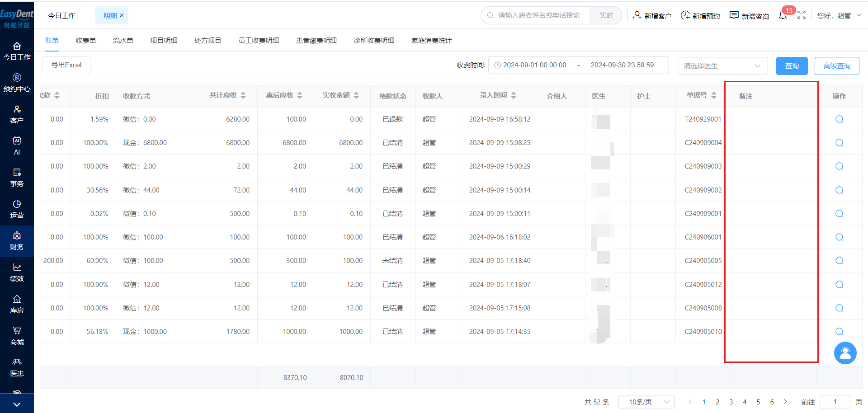This screenshot has height=413, width=868.
Task: View details for bill C240906001
Action: pos(839,237)
